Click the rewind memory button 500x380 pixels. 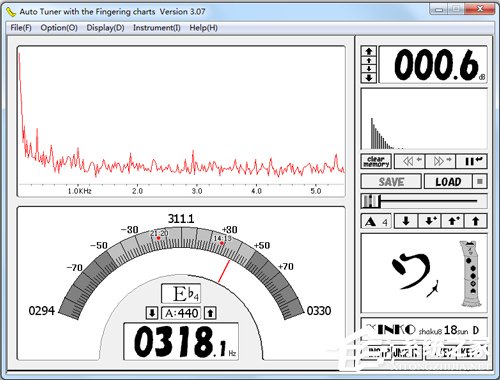[x=412, y=161]
